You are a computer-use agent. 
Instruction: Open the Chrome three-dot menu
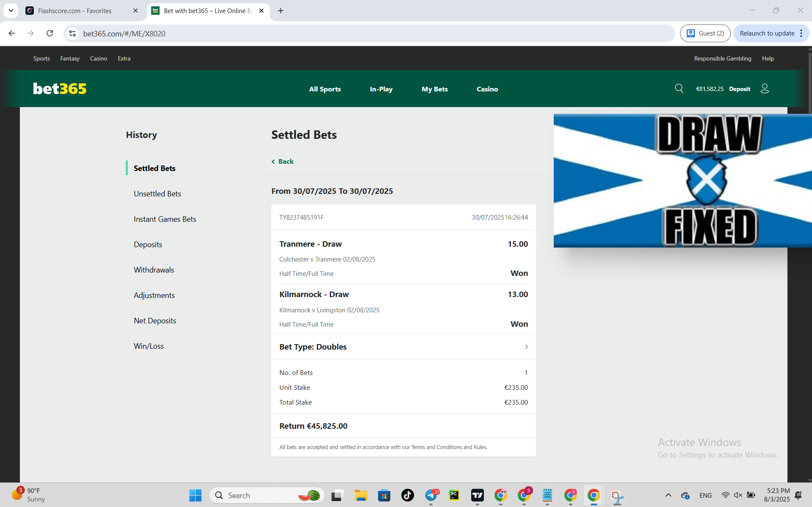point(801,33)
